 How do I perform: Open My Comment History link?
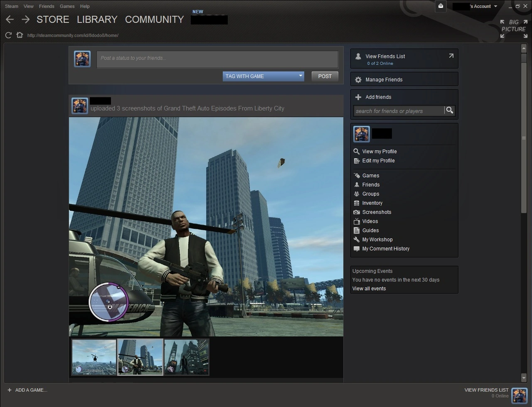click(x=386, y=249)
